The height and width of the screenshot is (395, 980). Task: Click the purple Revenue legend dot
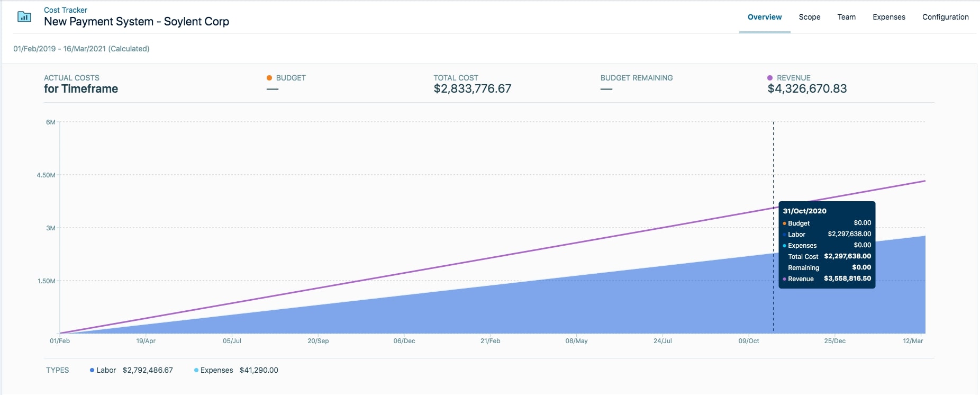point(770,78)
